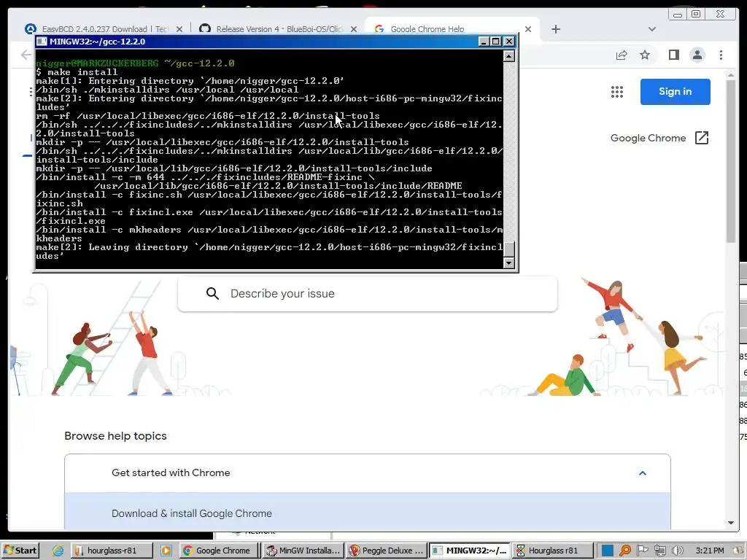Close the EasyBCD Download tab
Screen dimensions: 747x560
pos(179,29)
